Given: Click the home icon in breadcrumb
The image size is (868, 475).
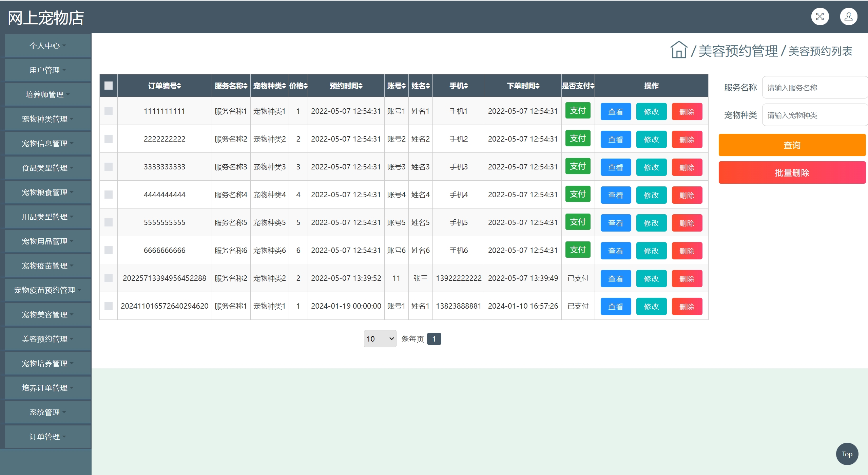Looking at the screenshot, I should click(678, 50).
